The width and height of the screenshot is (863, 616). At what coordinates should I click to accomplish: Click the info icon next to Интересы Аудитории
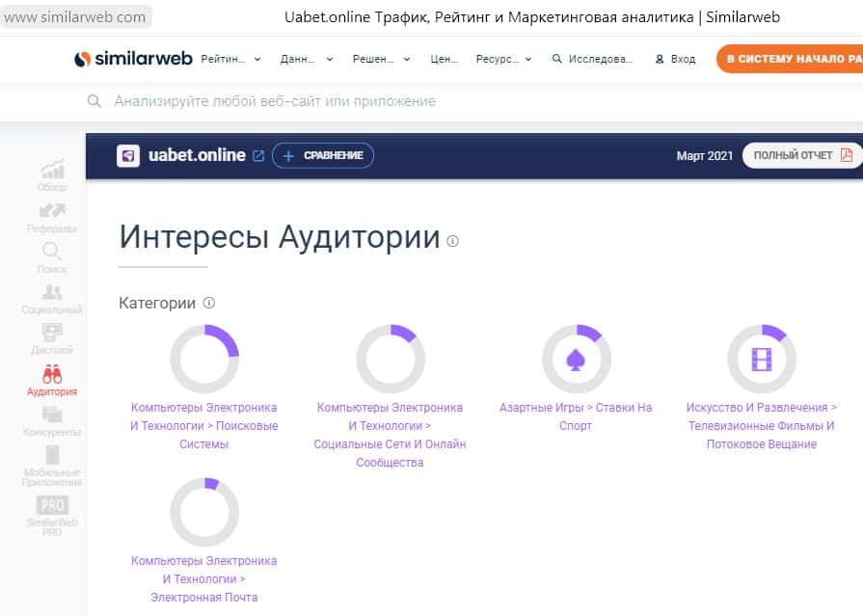pos(452,241)
